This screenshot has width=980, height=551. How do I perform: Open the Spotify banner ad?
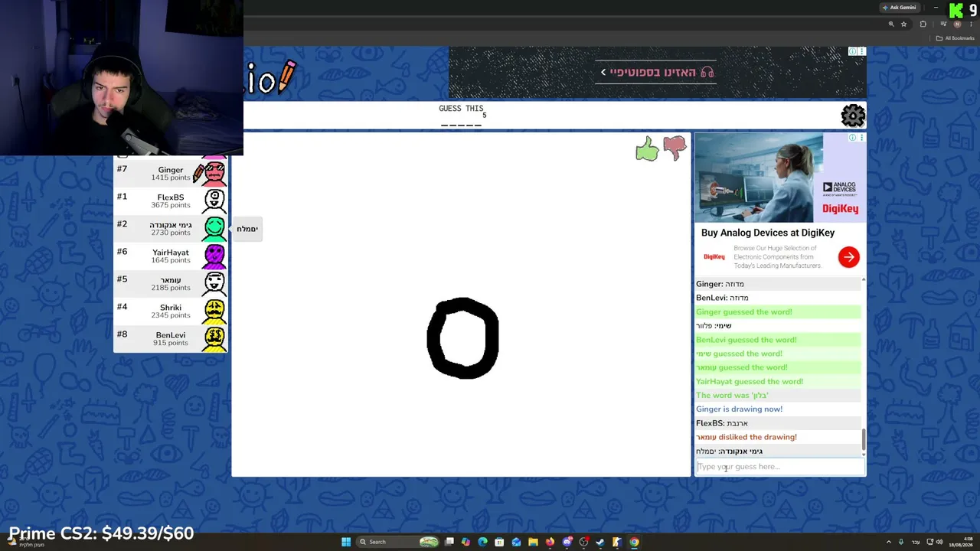click(657, 73)
